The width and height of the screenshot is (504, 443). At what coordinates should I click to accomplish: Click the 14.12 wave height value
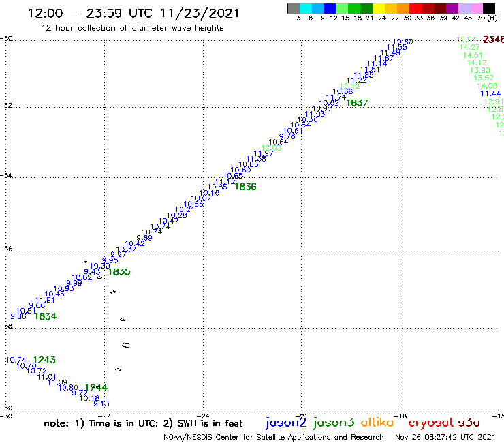point(477,63)
